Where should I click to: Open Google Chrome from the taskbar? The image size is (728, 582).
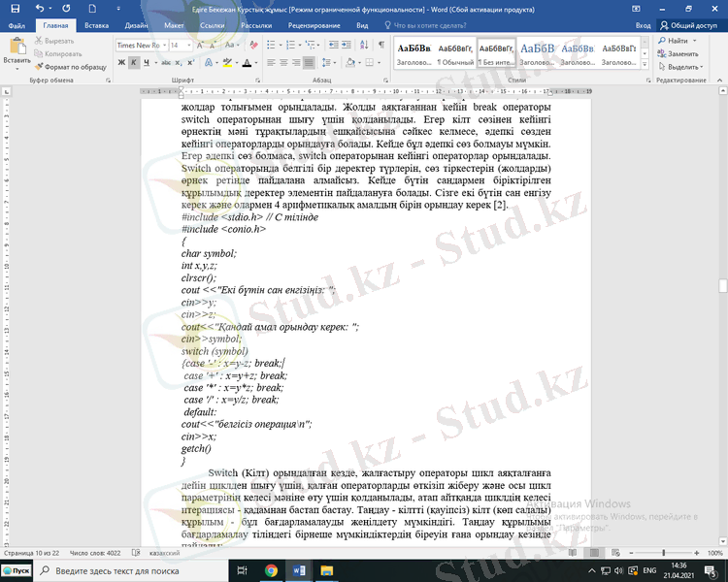click(271, 570)
